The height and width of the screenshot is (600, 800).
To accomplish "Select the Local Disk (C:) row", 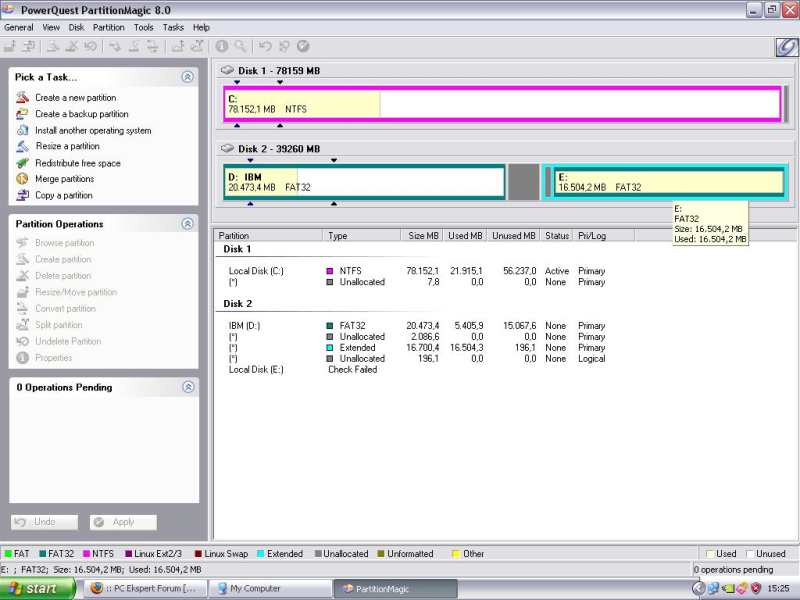I will pyautogui.click(x=256, y=271).
